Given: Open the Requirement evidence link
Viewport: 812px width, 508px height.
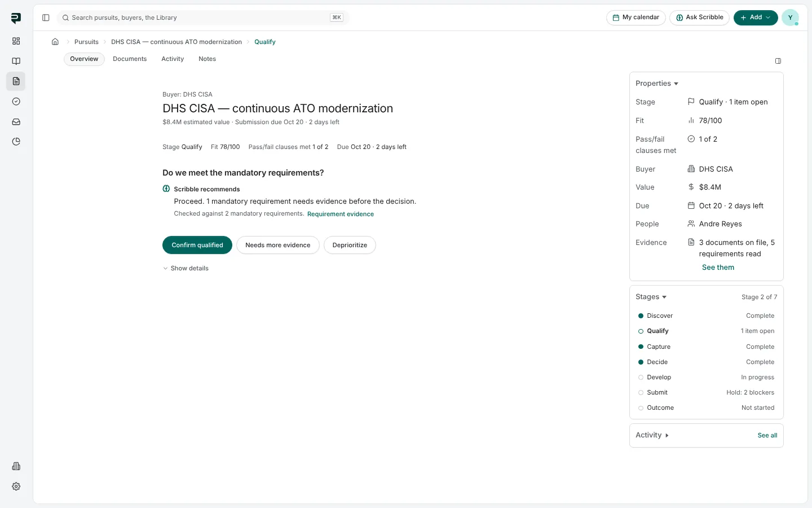Looking at the screenshot, I should pos(341,214).
